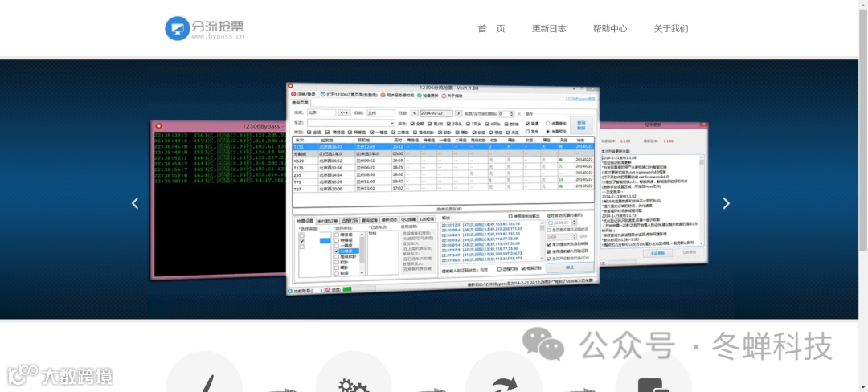868x392 pixels.
Task: Open the 更新日志 navigation item
Action: pyautogui.click(x=549, y=29)
